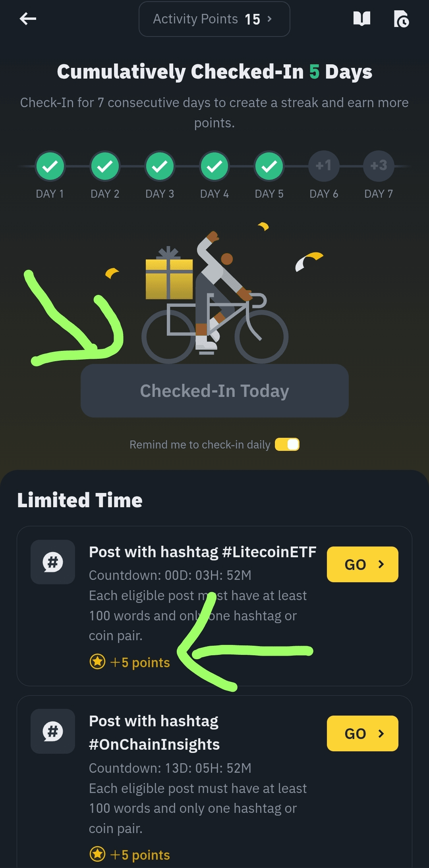Tap the chevron on LitecoinETF GO button
429x868 pixels.
(x=381, y=564)
